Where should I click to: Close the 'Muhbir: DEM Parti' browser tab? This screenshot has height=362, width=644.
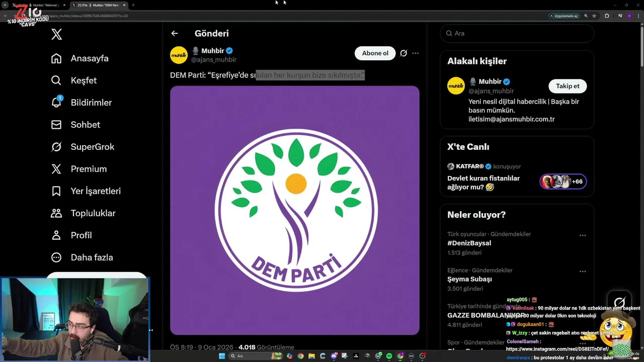124,5
